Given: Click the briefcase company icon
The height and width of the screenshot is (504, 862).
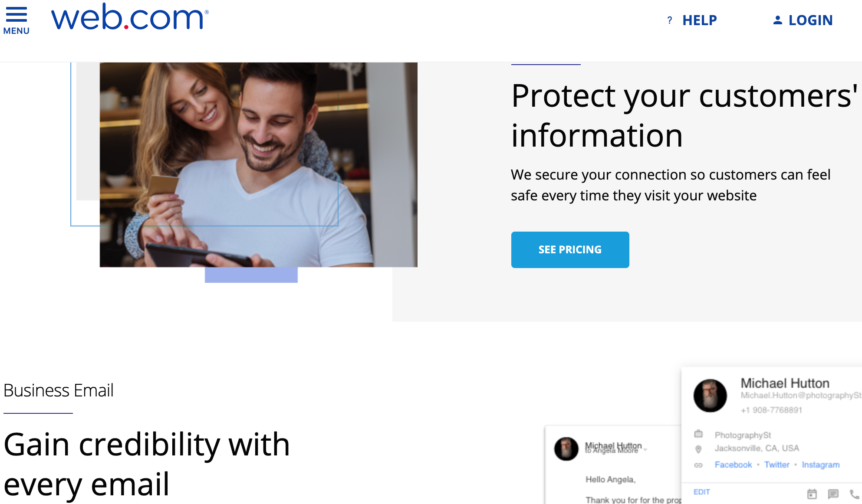Looking at the screenshot, I should pyautogui.click(x=698, y=434).
